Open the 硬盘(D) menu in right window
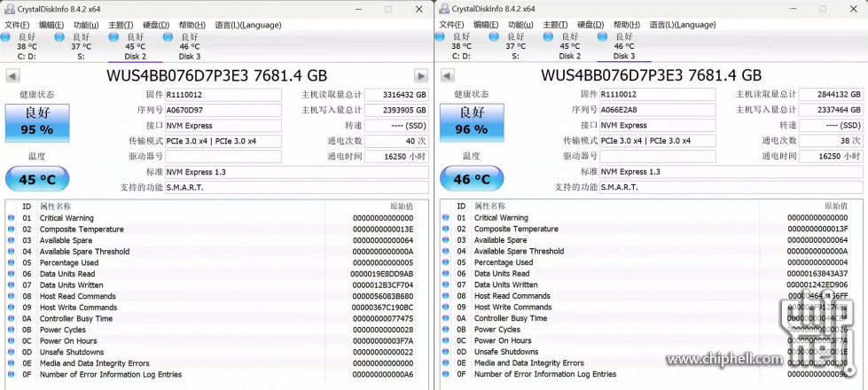 [x=590, y=25]
